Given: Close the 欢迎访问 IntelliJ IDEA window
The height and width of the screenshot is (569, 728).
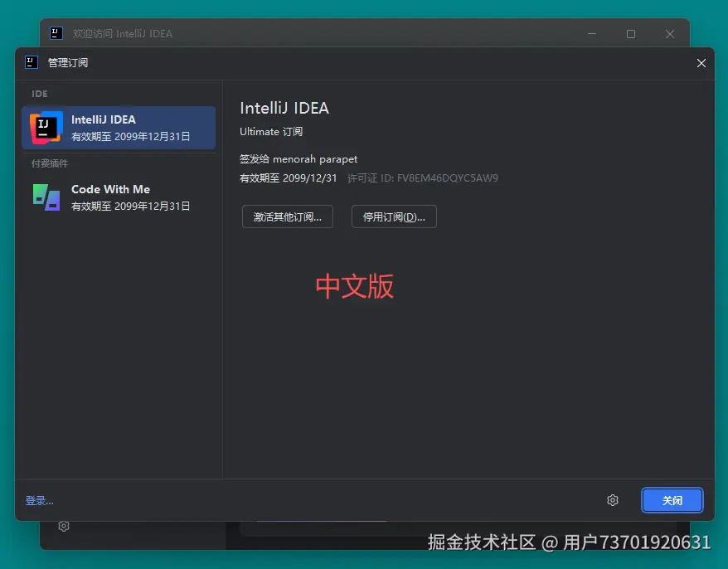Looking at the screenshot, I should click(x=669, y=34).
